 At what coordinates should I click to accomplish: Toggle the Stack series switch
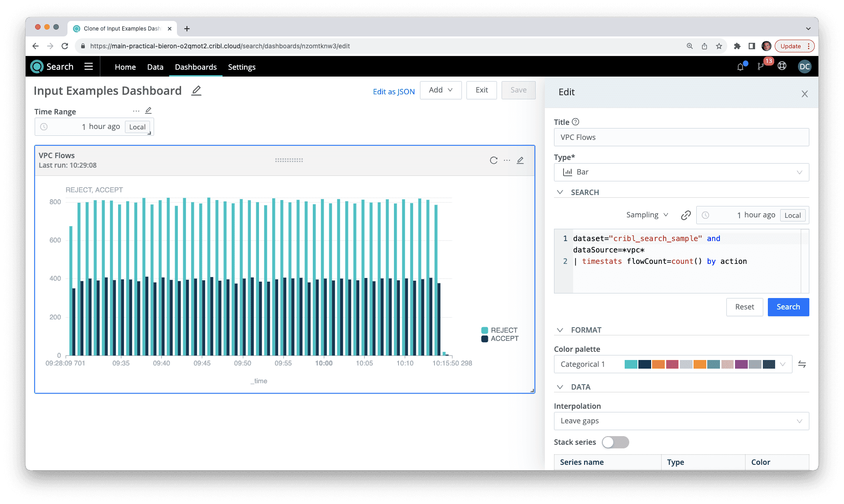click(x=615, y=442)
